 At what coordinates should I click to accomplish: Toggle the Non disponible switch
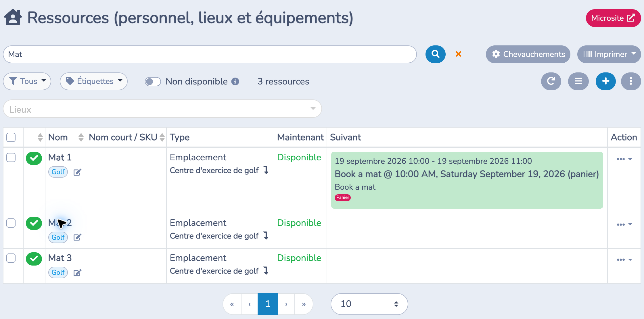153,82
